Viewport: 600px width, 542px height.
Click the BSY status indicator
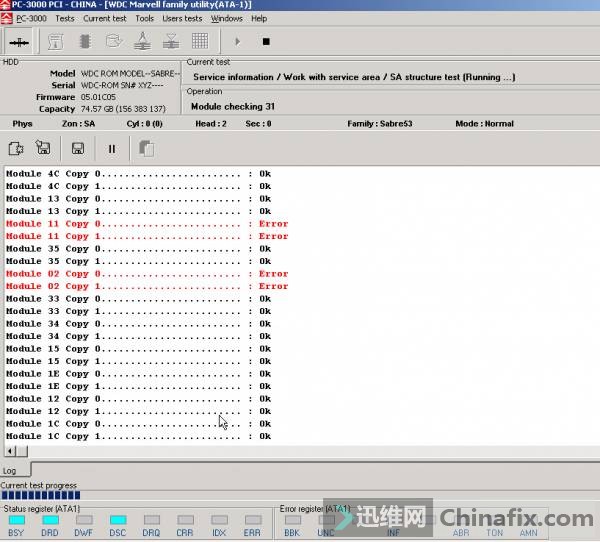[x=16, y=520]
